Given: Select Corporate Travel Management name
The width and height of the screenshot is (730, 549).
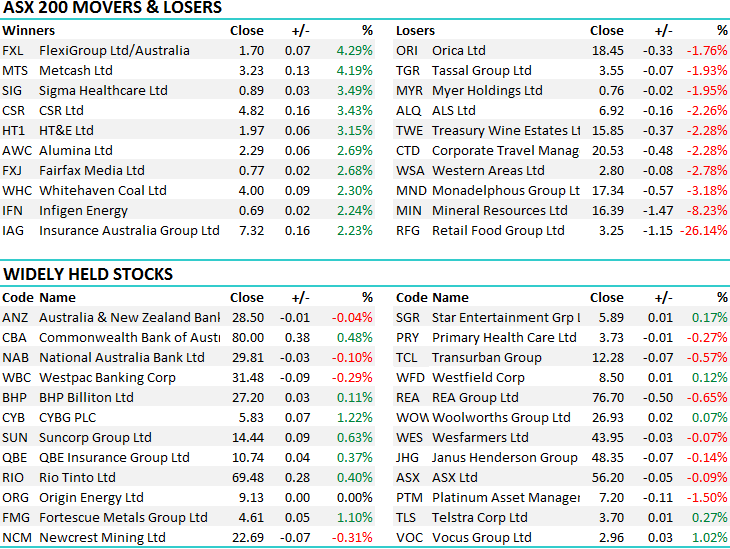Looking at the screenshot, I should [505, 150].
